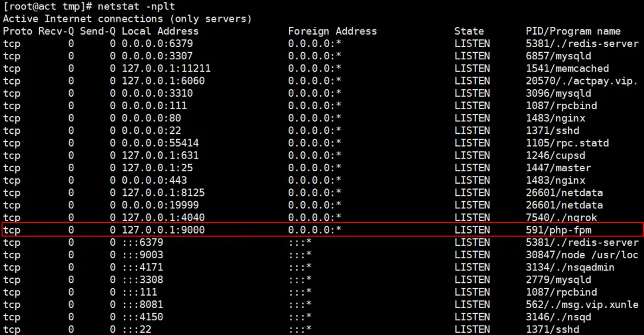Select local address 0.0.0.0:443
The image size is (644, 335).
pos(154,180)
